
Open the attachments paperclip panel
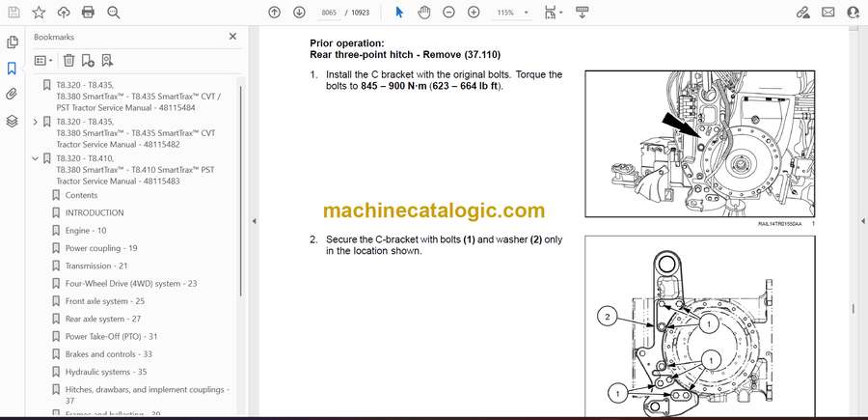tap(13, 95)
